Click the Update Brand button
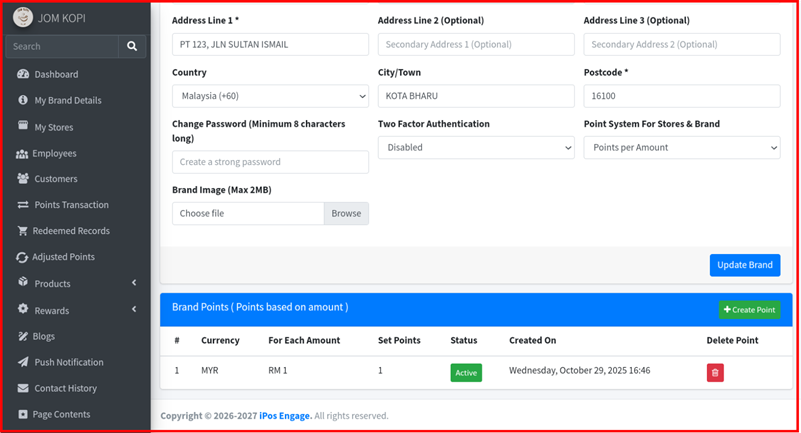 745,265
